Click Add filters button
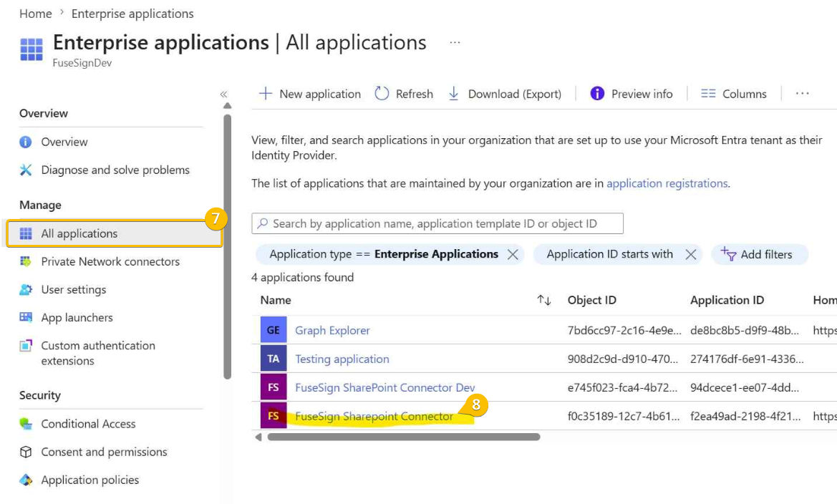This screenshot has width=837, height=504. (760, 254)
